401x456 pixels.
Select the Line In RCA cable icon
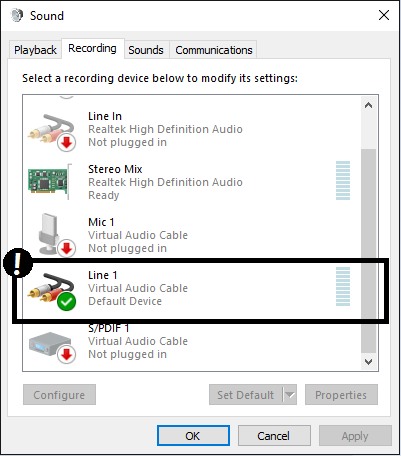click(x=51, y=132)
